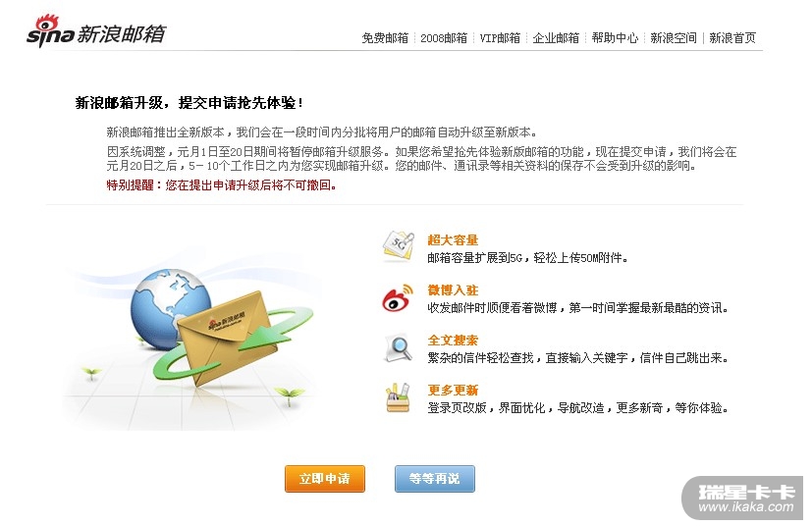
Task: Click the orange 立即申请 button
Action: [325, 478]
